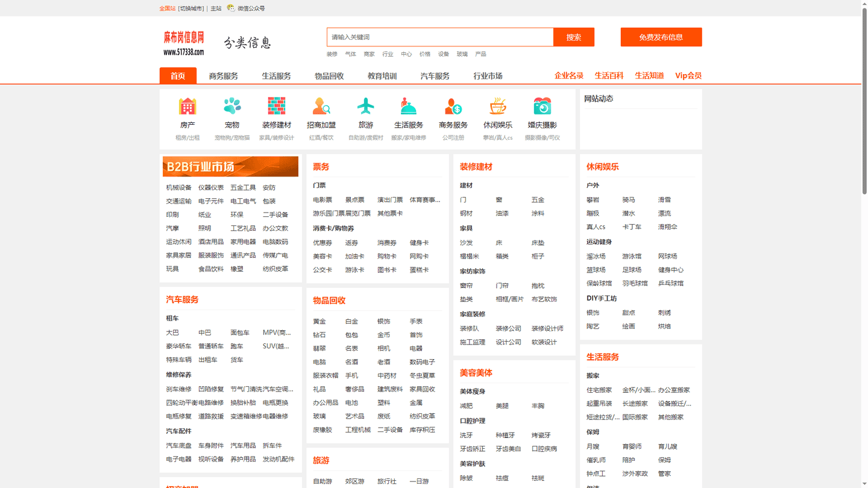
Task: Click the 全国站 link
Action: 168,8
